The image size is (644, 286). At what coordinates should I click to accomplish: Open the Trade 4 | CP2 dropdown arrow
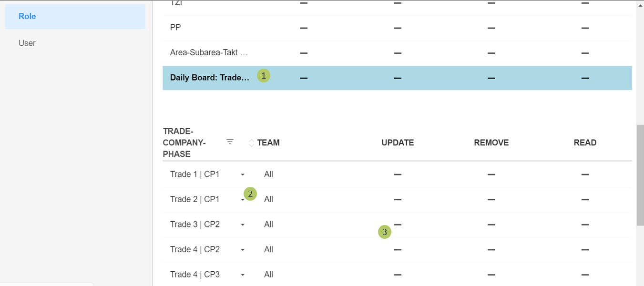(243, 250)
